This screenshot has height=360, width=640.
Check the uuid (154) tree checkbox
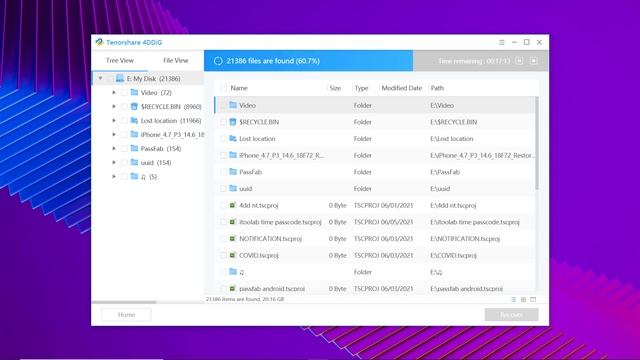click(x=124, y=162)
